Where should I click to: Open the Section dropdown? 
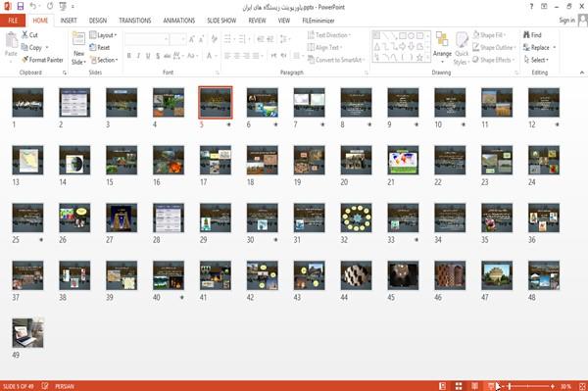coord(104,60)
